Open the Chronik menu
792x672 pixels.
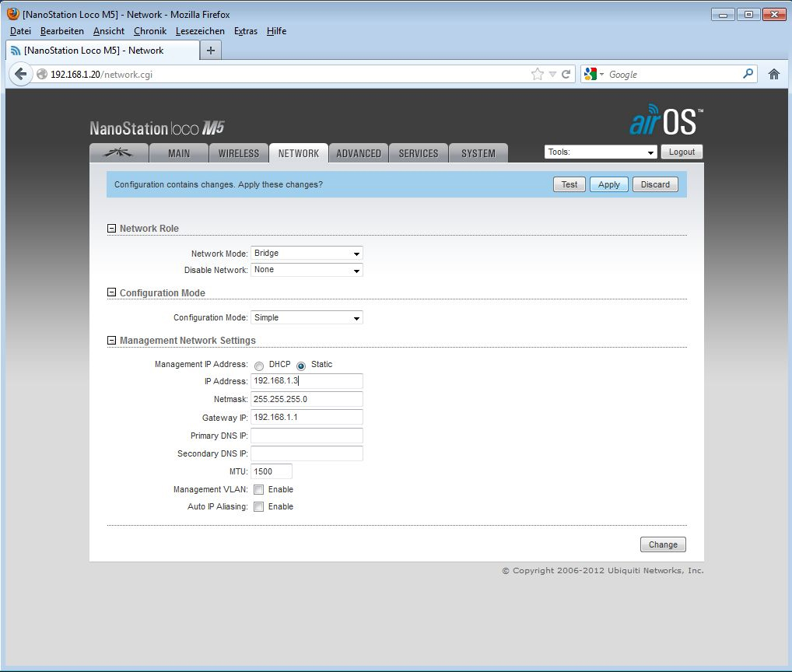coord(150,31)
